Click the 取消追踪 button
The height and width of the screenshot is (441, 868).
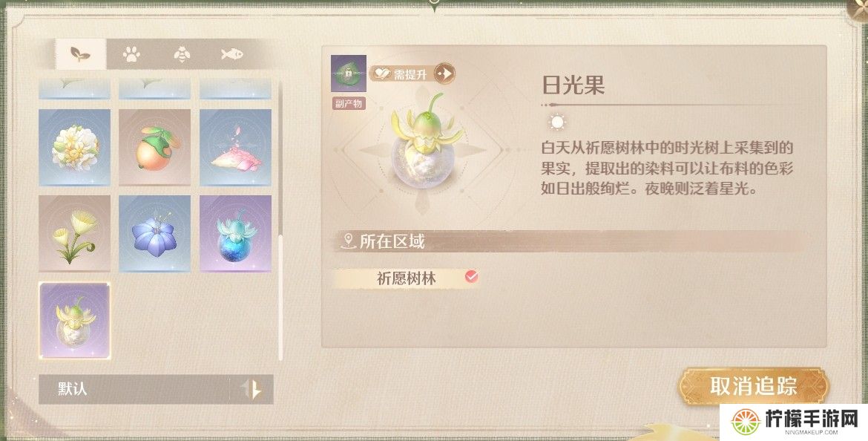tap(754, 386)
